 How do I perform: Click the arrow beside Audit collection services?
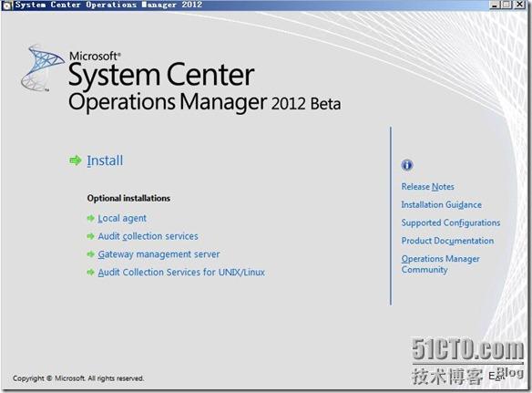pyautogui.click(x=90, y=236)
